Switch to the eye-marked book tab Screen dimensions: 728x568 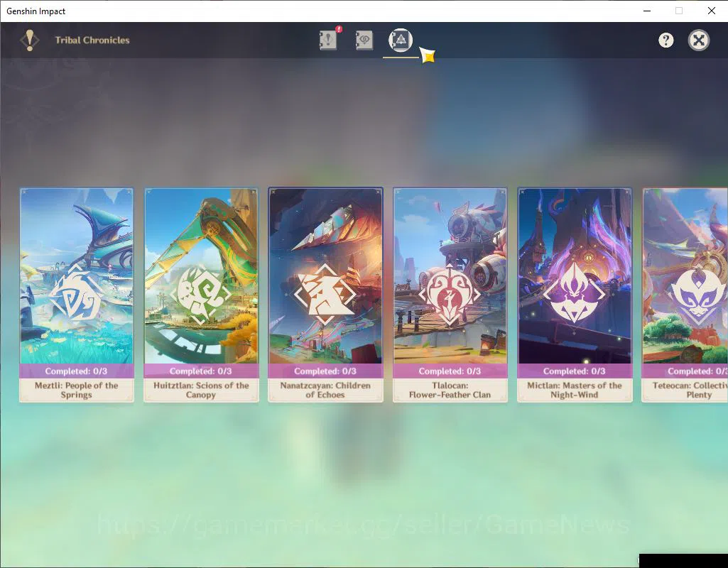(364, 40)
